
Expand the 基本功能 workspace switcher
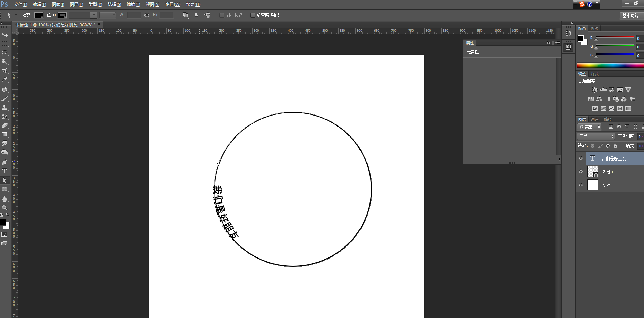pos(630,15)
